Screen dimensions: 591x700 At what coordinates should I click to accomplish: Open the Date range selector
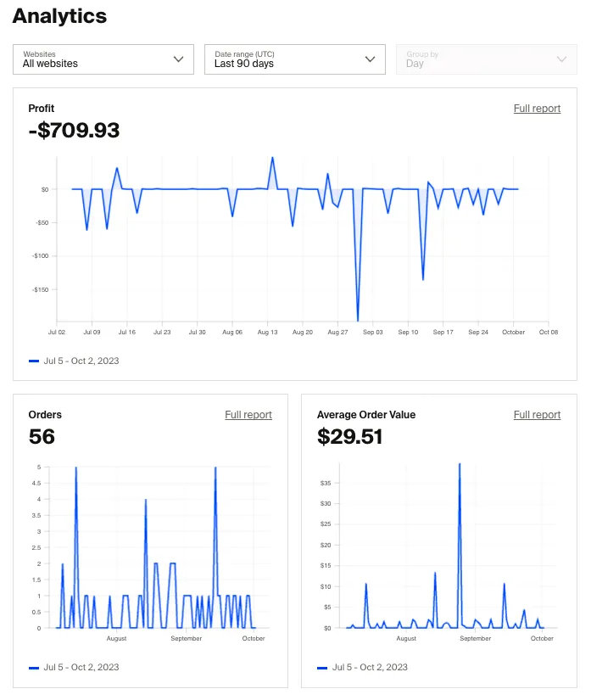click(293, 59)
